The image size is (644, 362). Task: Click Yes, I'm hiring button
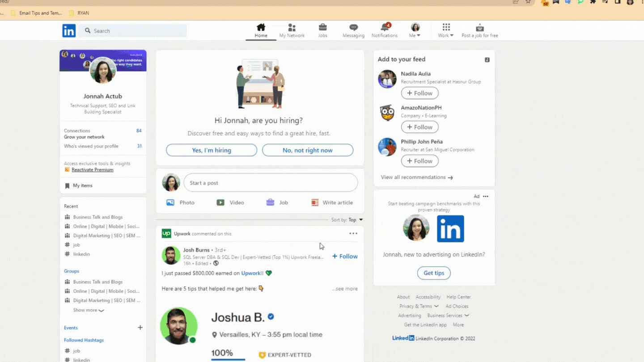(x=212, y=150)
